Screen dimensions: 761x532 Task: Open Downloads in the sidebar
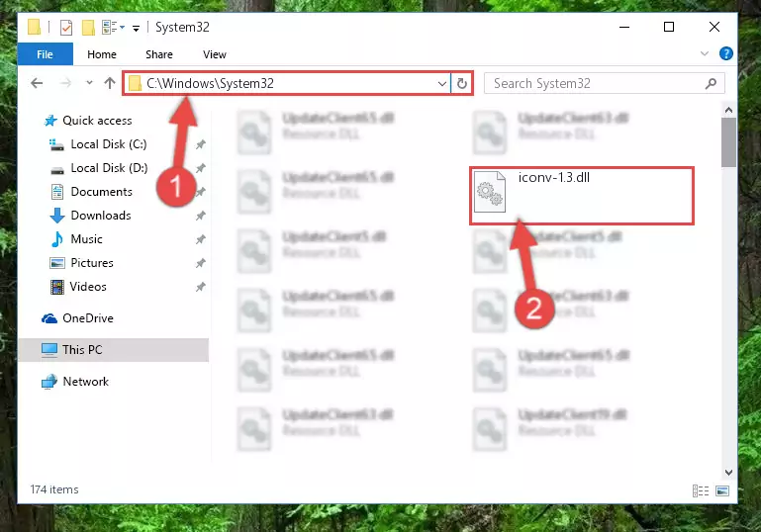click(101, 216)
